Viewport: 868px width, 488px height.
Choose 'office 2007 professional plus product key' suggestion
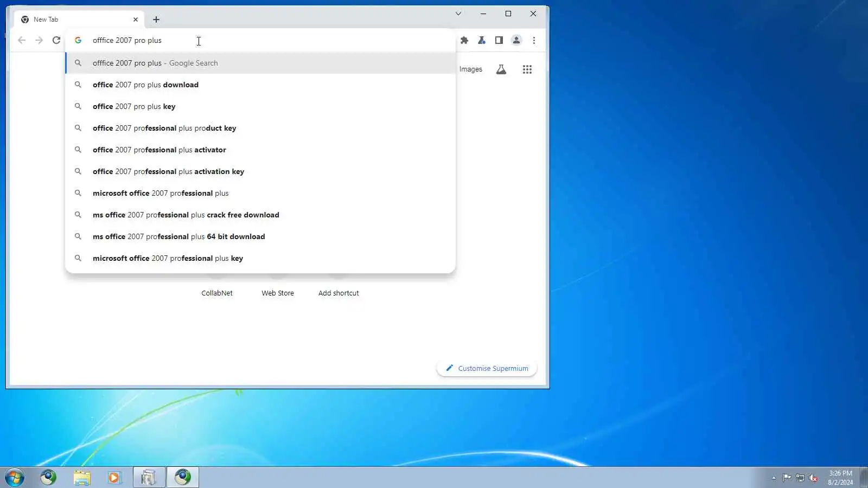click(260, 128)
